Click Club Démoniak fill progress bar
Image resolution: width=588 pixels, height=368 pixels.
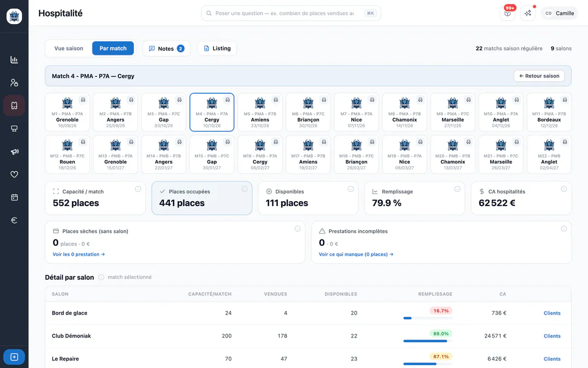pos(428,341)
